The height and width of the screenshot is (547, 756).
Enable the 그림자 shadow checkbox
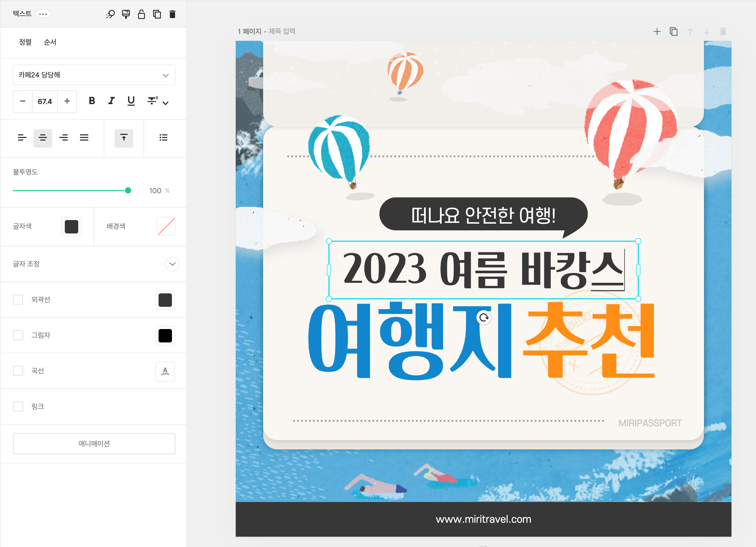pyautogui.click(x=18, y=335)
